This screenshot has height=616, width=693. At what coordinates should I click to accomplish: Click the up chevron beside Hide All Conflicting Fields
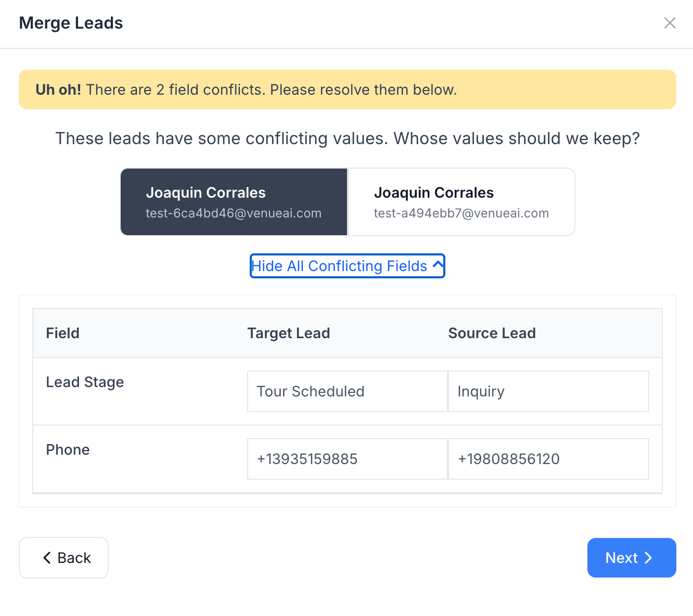pyautogui.click(x=438, y=265)
